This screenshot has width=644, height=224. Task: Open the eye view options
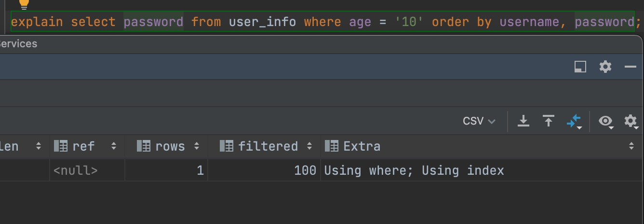606,121
